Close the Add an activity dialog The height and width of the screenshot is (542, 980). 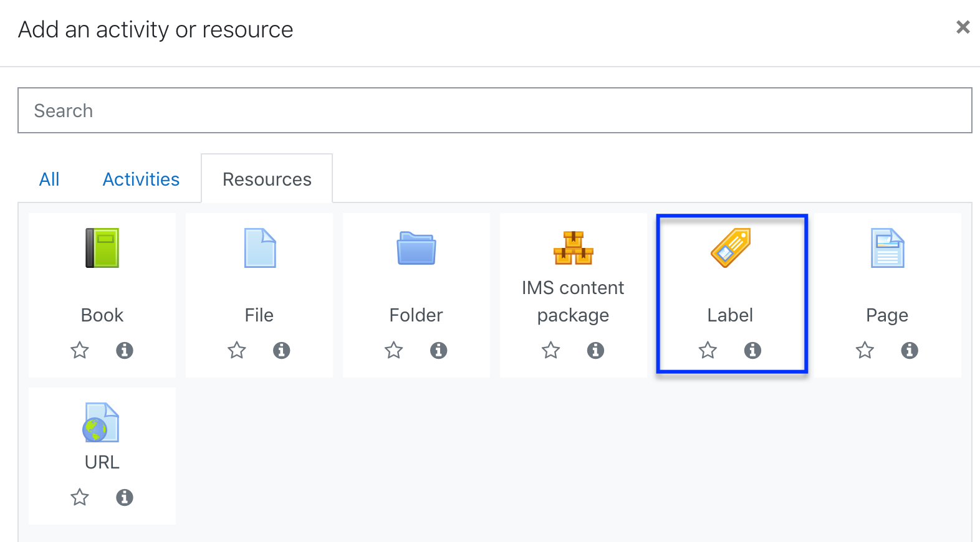pos(963,27)
